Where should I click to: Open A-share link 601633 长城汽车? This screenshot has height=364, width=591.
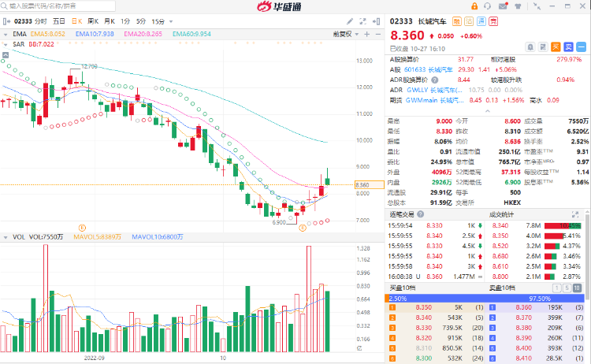pos(428,69)
